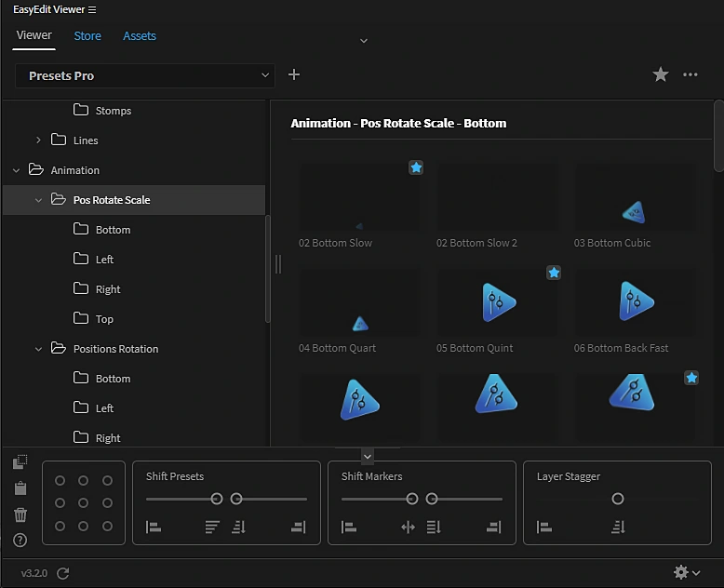Click Shift Presets sort-down arrow icon
The width and height of the screenshot is (724, 588).
click(238, 527)
